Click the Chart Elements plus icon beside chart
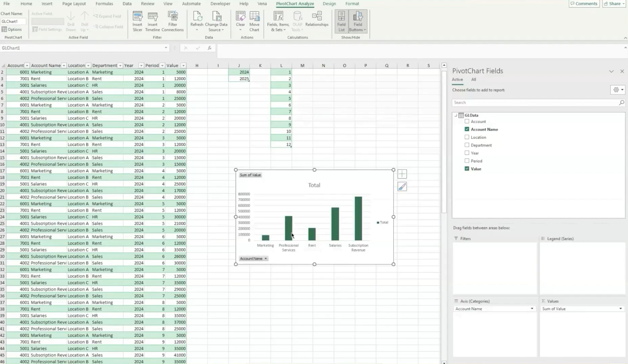This screenshot has width=628, height=364. (x=402, y=174)
